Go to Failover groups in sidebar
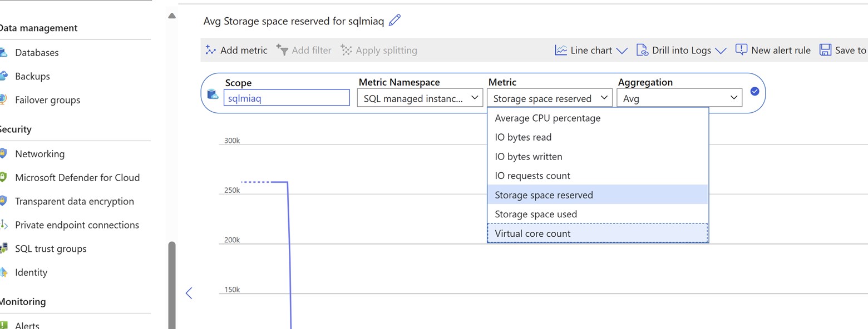This screenshot has height=329, width=868. click(47, 100)
